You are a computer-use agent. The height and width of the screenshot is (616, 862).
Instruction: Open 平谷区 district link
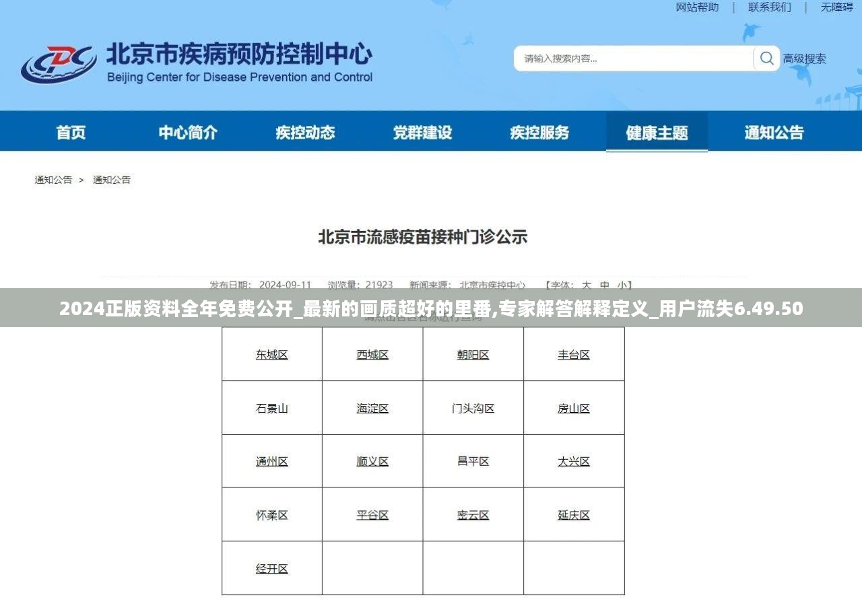pos(372,515)
